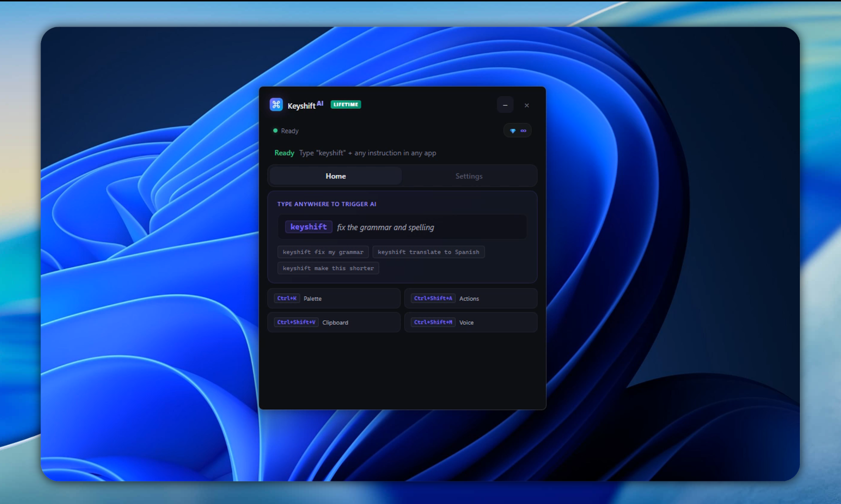This screenshot has height=504, width=841.
Task: Select 'keyshift fix my grammar' example chip
Action: point(323,252)
